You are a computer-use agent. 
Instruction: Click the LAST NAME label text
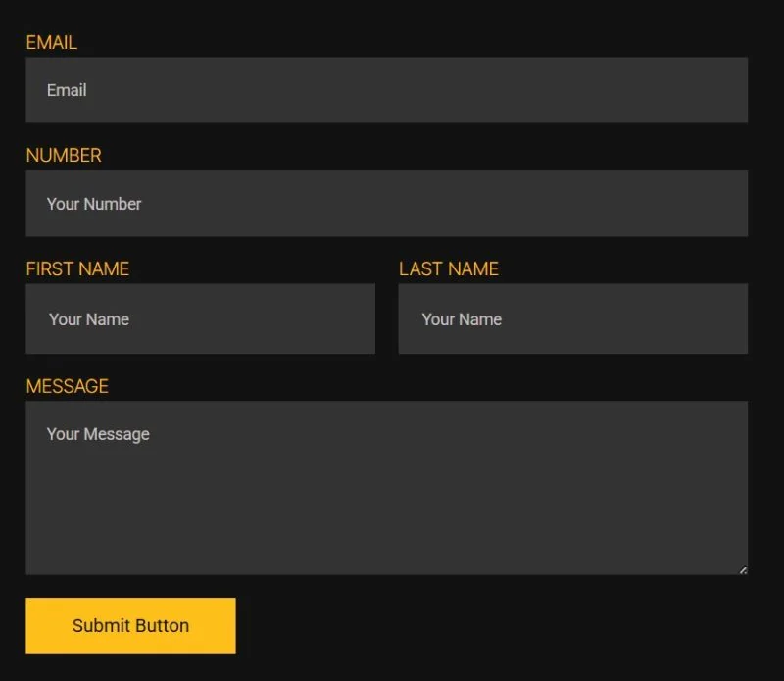click(449, 269)
